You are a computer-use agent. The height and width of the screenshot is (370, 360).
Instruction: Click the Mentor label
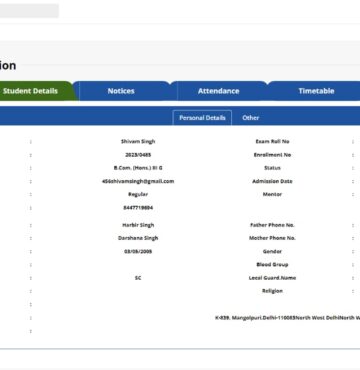(x=272, y=194)
